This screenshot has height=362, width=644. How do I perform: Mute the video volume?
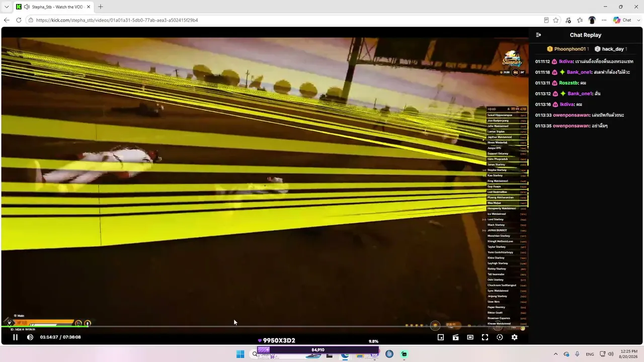point(30,337)
